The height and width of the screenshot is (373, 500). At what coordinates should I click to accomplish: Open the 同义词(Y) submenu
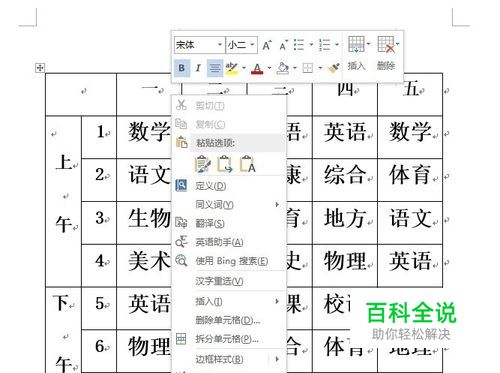point(229,205)
